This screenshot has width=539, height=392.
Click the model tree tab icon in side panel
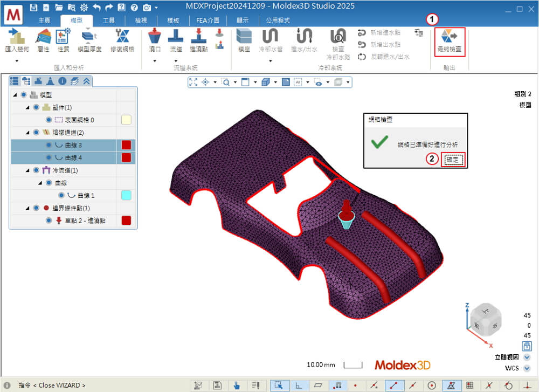pos(26,81)
